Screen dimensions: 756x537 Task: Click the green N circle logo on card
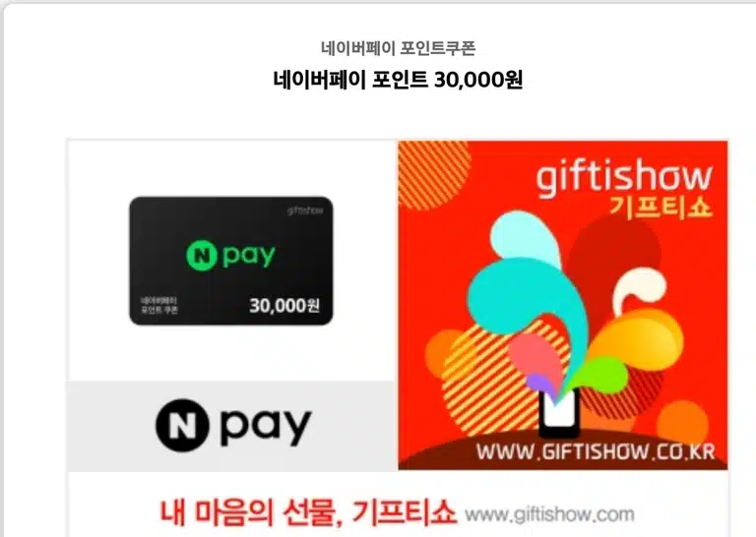pos(201,256)
